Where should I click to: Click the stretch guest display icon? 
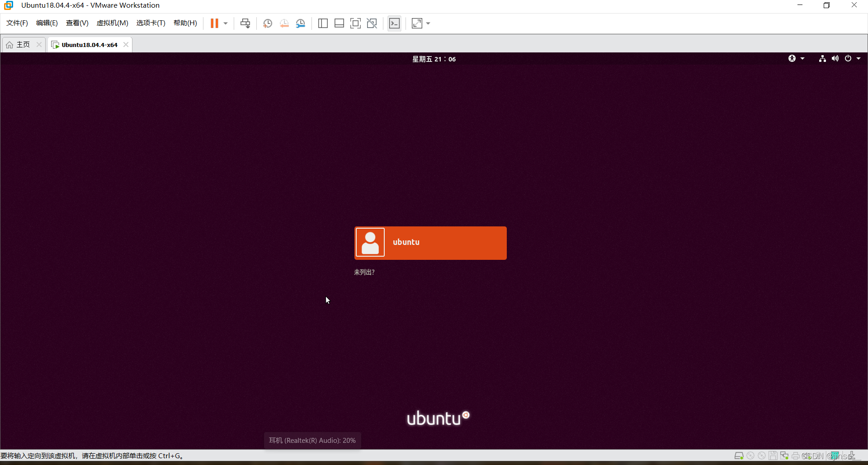[x=417, y=23]
